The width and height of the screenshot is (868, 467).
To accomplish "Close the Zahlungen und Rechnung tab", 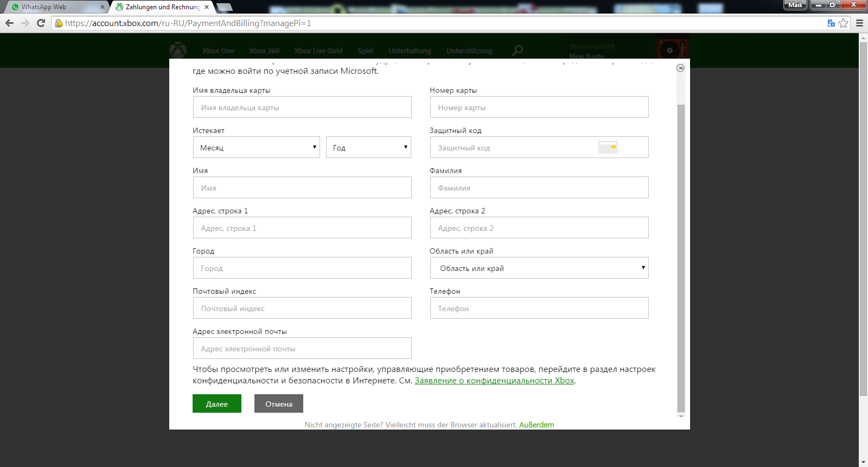I will point(207,7).
